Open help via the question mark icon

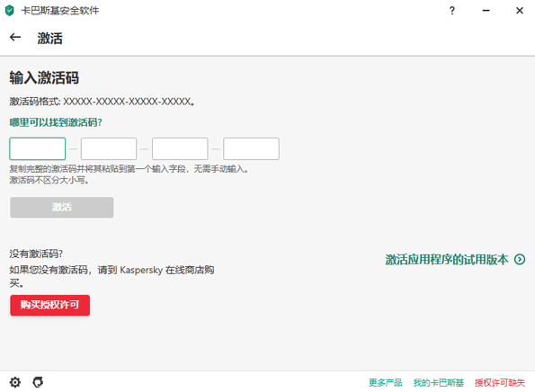(452, 11)
